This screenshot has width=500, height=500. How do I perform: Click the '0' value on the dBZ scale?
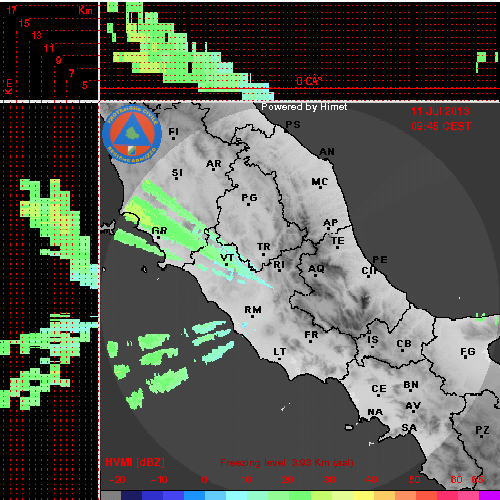pos(204,480)
